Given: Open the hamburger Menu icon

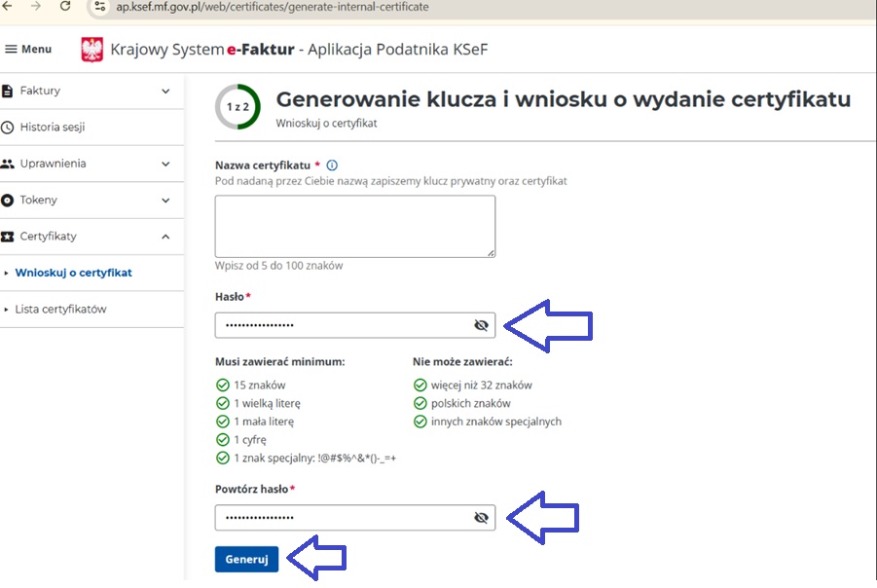Looking at the screenshot, I should point(12,50).
